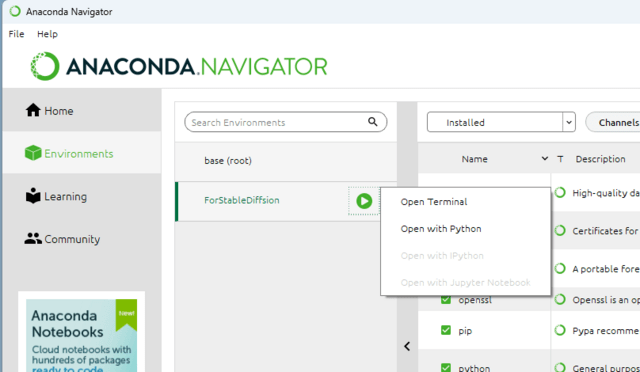Click the status circle icon next to High-quality description
Viewport: 640px width, 372px height.
coord(560,192)
